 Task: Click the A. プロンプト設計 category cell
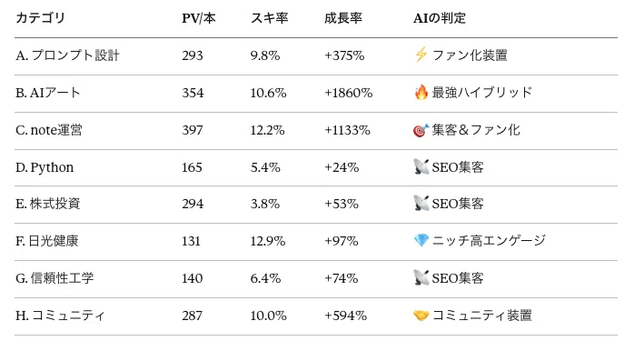click(x=68, y=55)
